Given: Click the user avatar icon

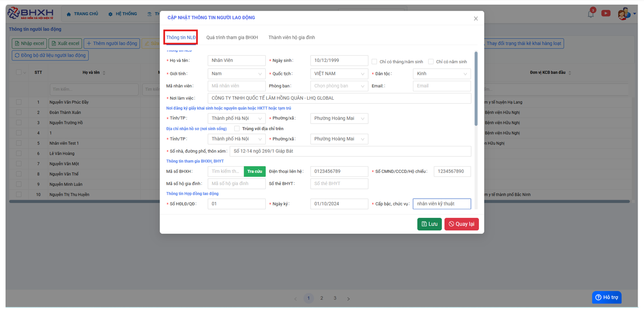Looking at the screenshot, I should click(623, 14).
